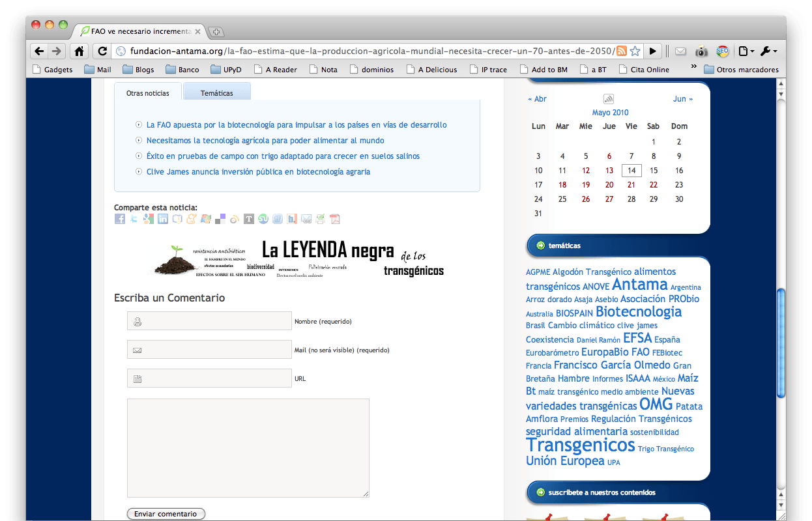This screenshot has height=521, width=812.
Task: Open the Unión Europea tag
Action: [565, 461]
